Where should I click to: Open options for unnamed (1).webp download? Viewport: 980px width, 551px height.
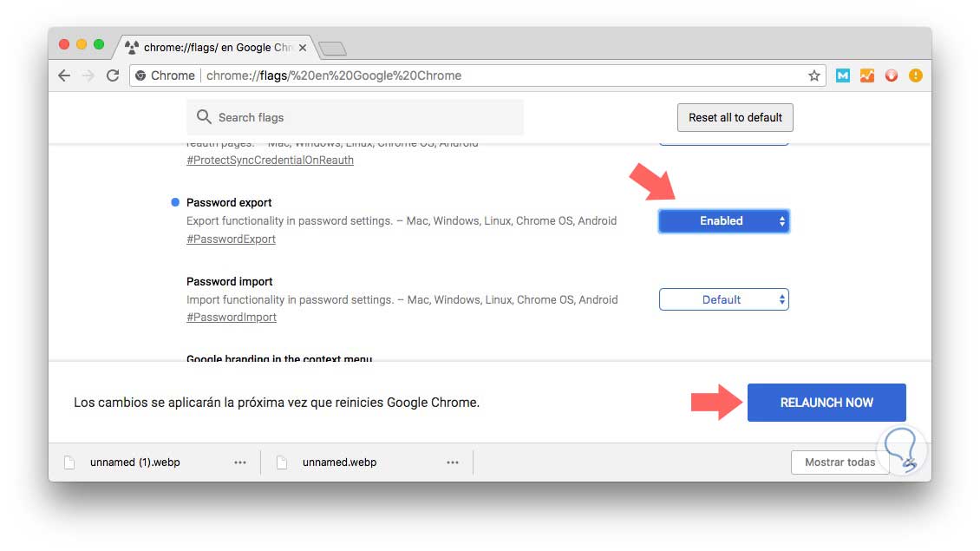tap(240, 462)
